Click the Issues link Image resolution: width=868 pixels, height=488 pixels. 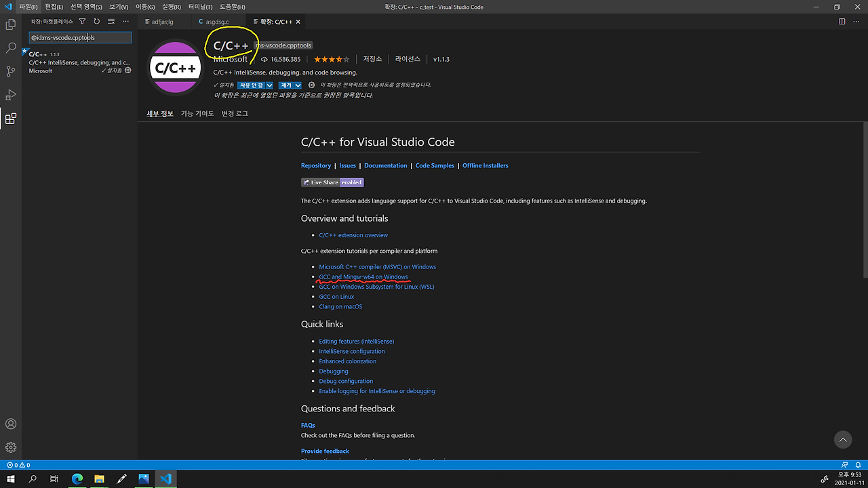(x=348, y=165)
